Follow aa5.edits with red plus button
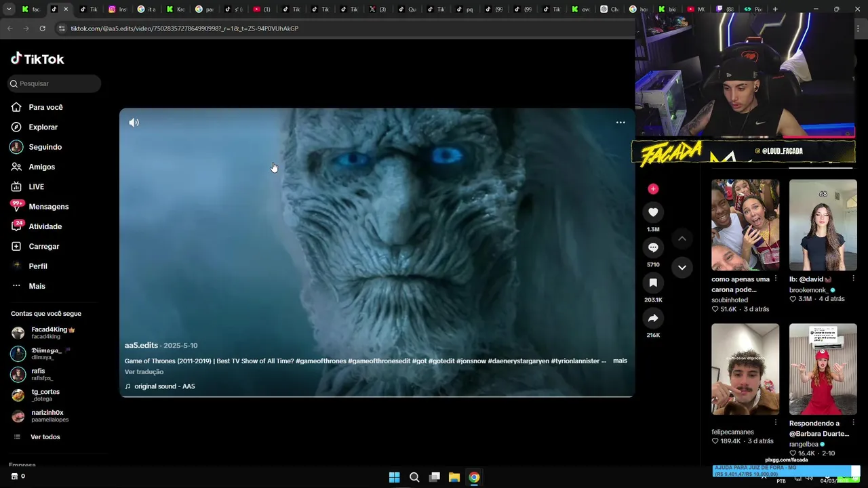 tap(653, 189)
